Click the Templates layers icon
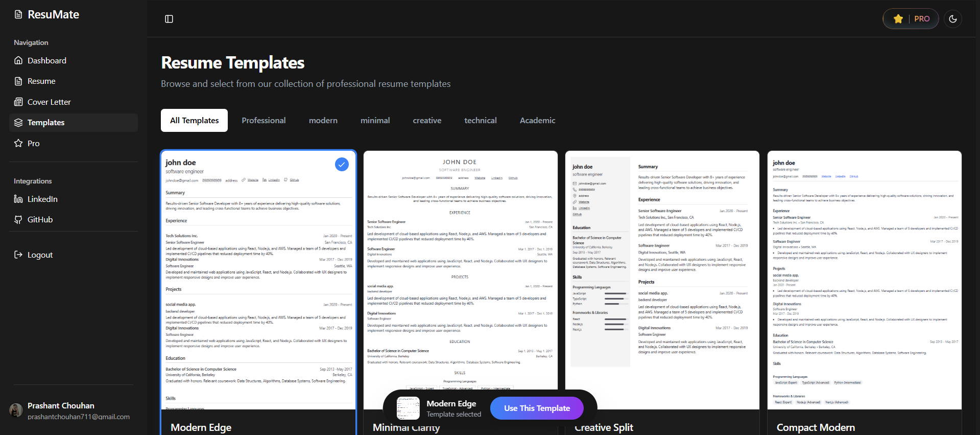 pyautogui.click(x=18, y=123)
